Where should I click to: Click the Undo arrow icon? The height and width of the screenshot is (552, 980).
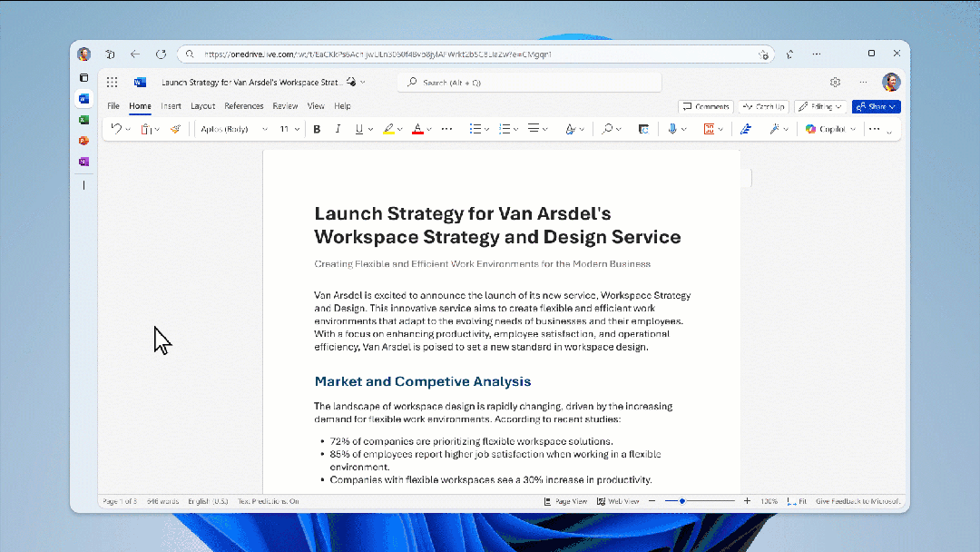tap(116, 129)
